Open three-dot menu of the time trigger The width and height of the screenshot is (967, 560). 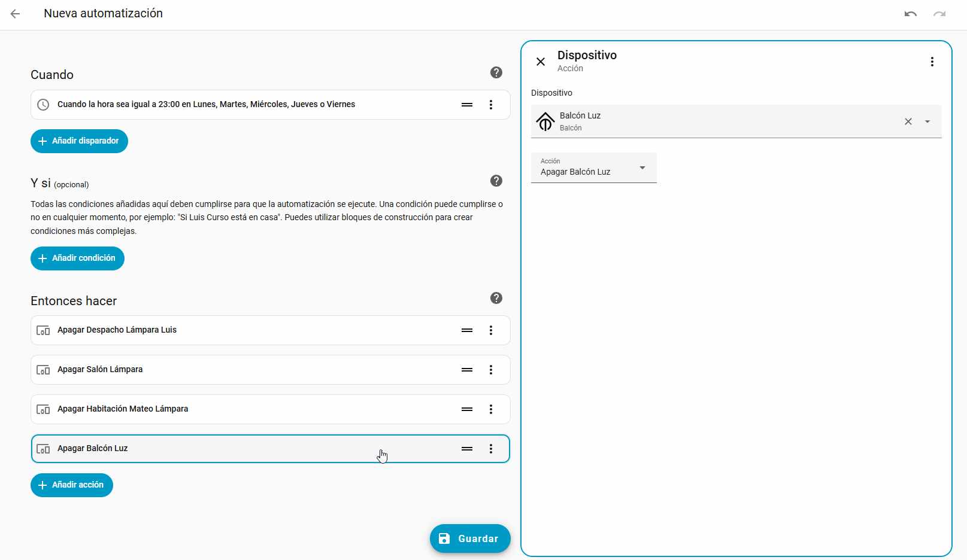click(x=490, y=105)
